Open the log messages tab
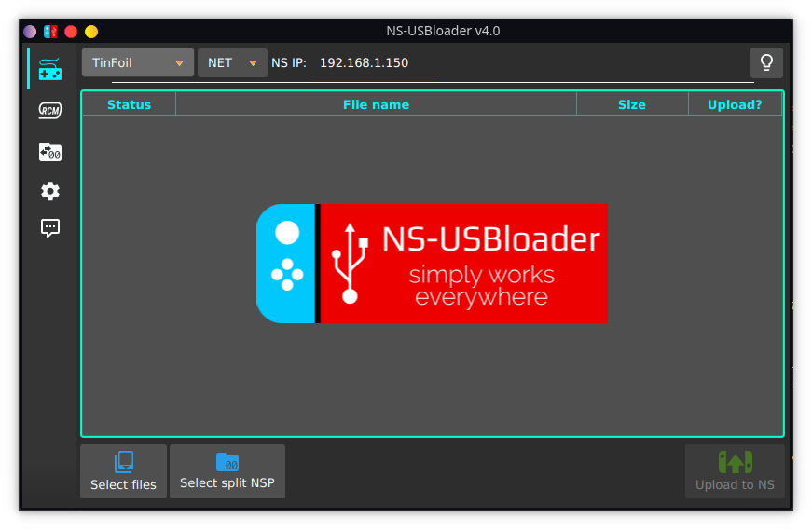The height and width of the screenshot is (530, 812). pyautogui.click(x=50, y=227)
